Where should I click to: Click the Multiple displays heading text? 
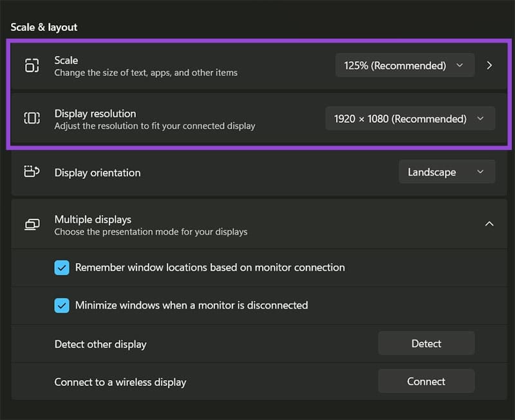93,219
